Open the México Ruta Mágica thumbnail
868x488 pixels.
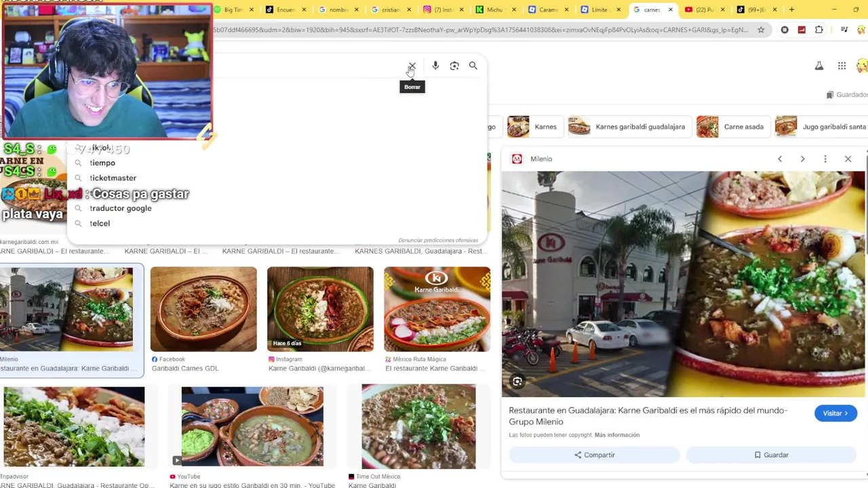(x=437, y=309)
